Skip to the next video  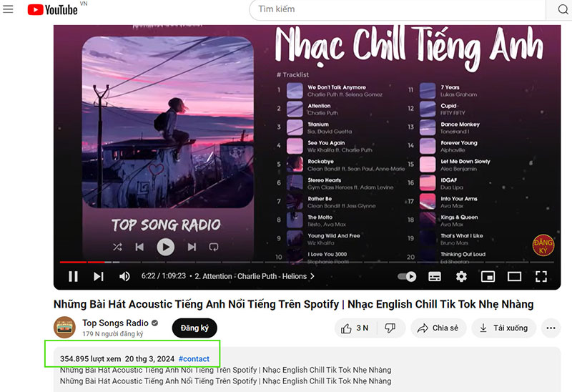pos(99,276)
